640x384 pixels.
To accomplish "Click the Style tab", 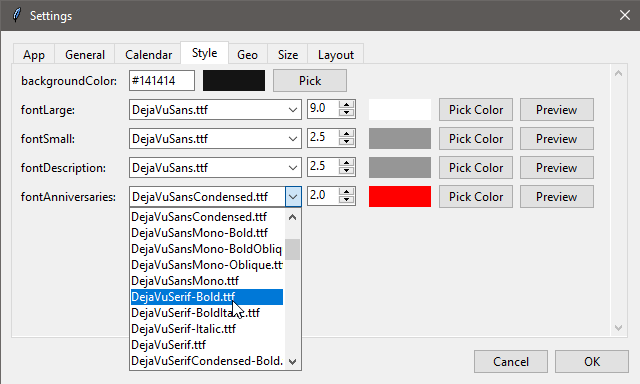I will pos(204,53).
